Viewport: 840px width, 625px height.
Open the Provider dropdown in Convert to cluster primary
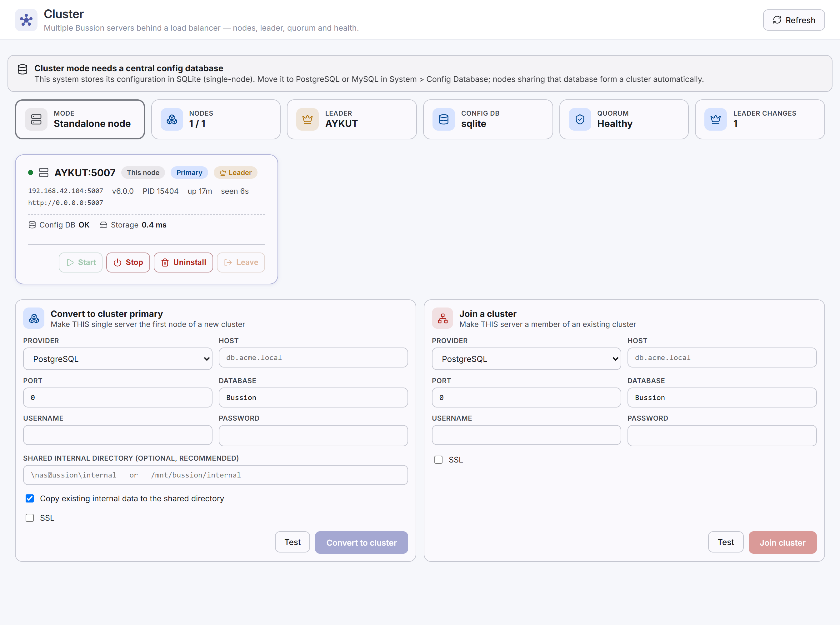click(118, 359)
